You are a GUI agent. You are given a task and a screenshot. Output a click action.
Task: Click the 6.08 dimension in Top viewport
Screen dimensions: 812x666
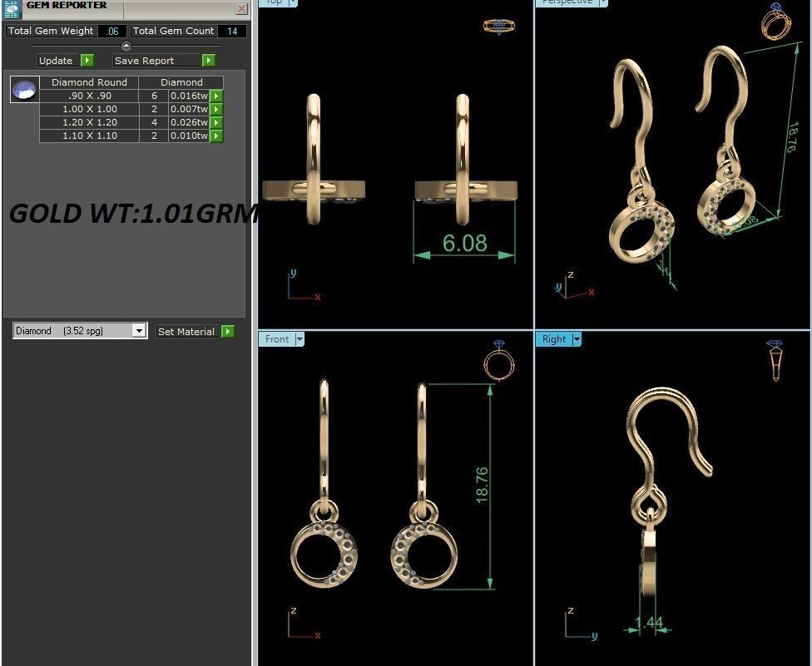coord(464,244)
